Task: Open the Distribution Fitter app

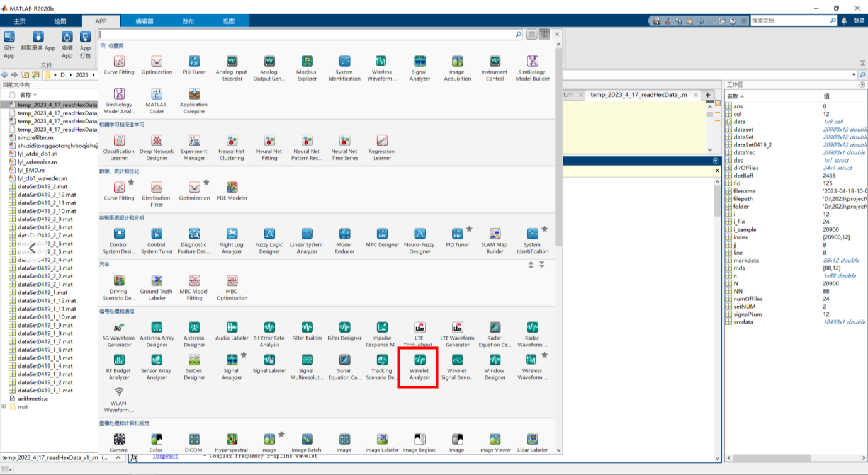Action: point(157,194)
